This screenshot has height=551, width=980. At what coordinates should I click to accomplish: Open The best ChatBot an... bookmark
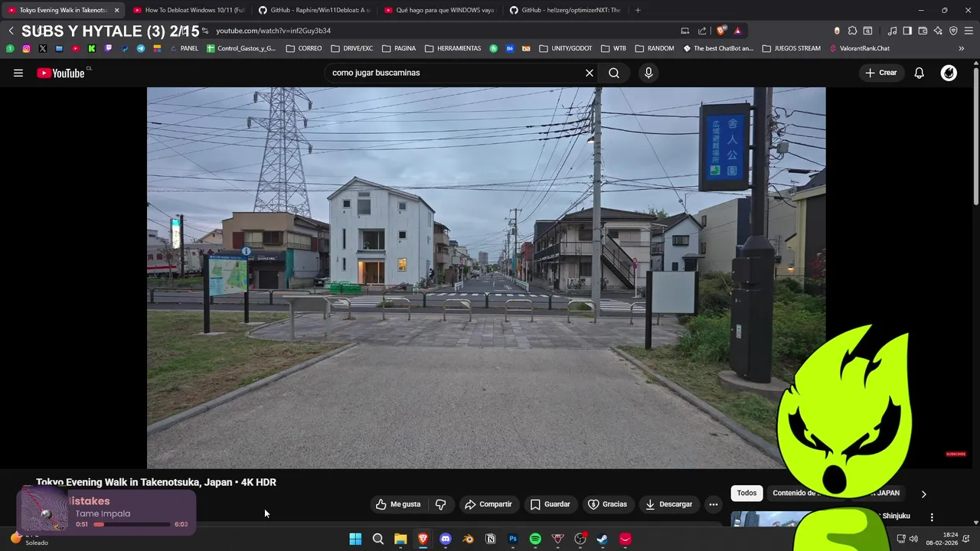(718, 48)
